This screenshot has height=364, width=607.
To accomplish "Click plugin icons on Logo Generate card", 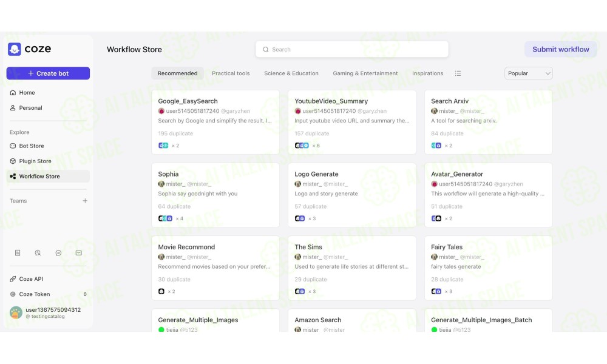I will (300, 218).
